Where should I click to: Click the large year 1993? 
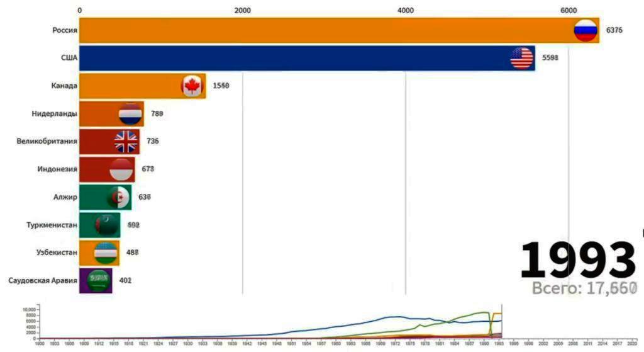(578, 261)
